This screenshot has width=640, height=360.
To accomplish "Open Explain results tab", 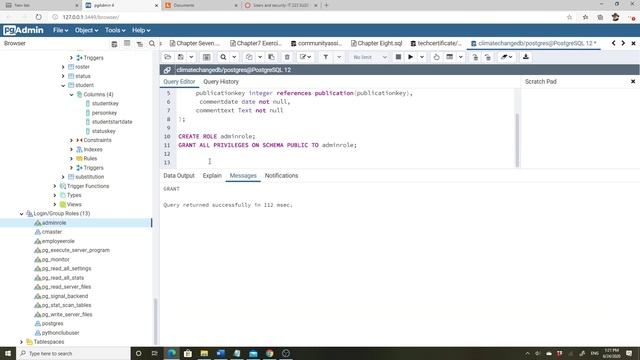I will click(x=212, y=176).
